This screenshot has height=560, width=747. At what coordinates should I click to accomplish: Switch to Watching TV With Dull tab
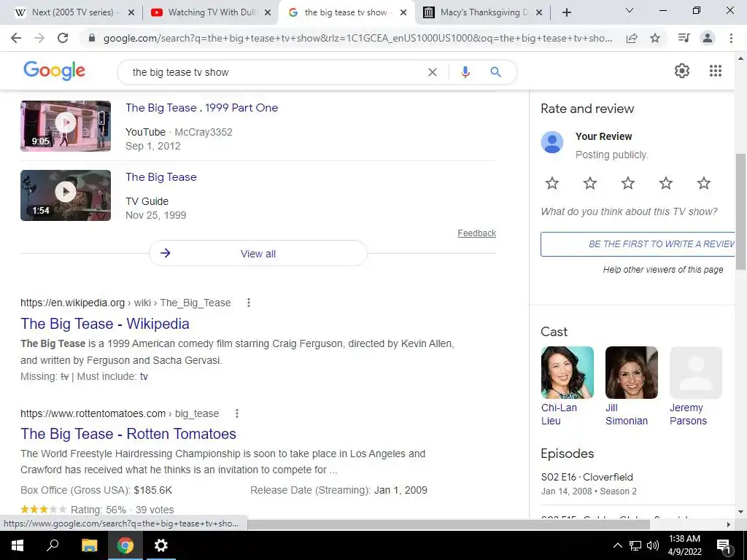point(212,12)
